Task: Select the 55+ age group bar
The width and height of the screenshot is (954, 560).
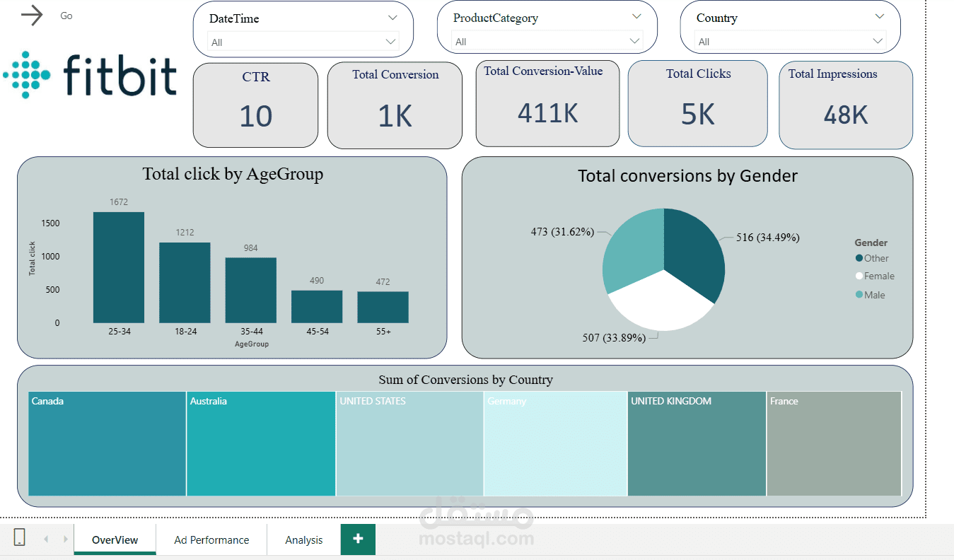Action: [383, 308]
